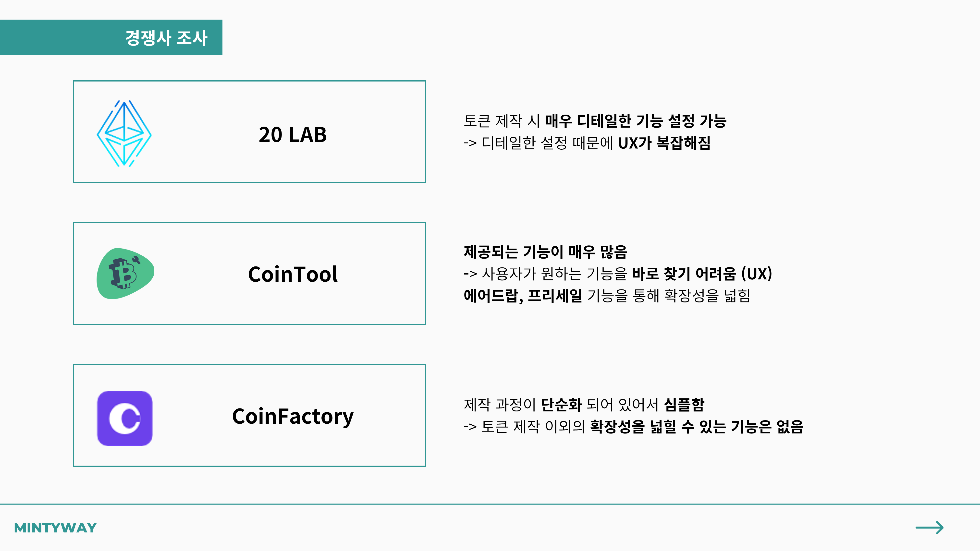The width and height of the screenshot is (980, 551).
Task: Click the bold words "에어드랍, 프리세일"
Action: point(523,296)
